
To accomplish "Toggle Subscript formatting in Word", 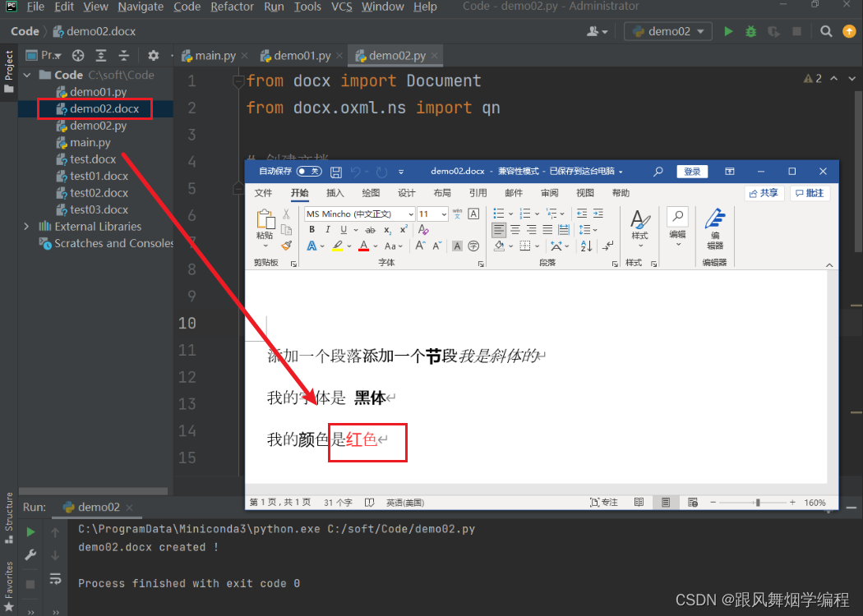I will point(387,230).
